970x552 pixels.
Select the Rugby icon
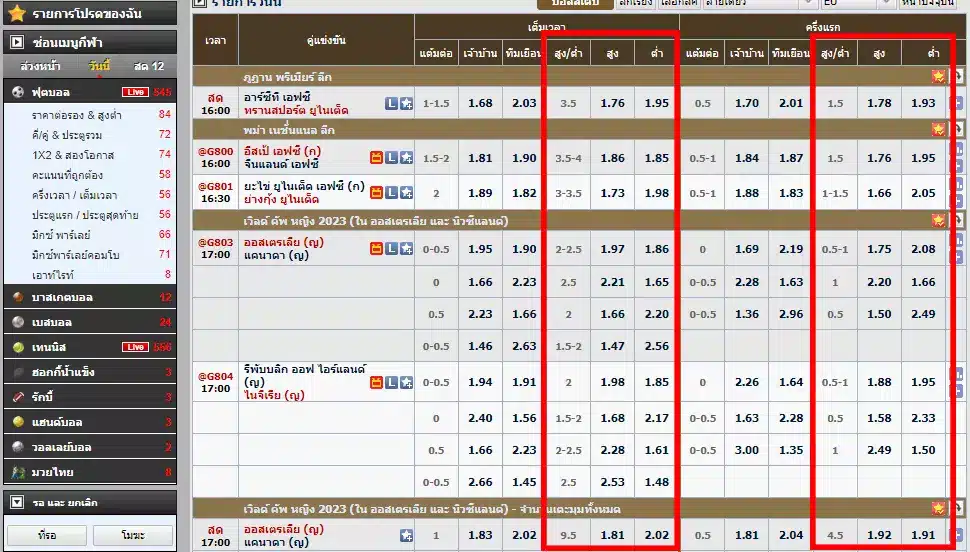(x=19, y=397)
